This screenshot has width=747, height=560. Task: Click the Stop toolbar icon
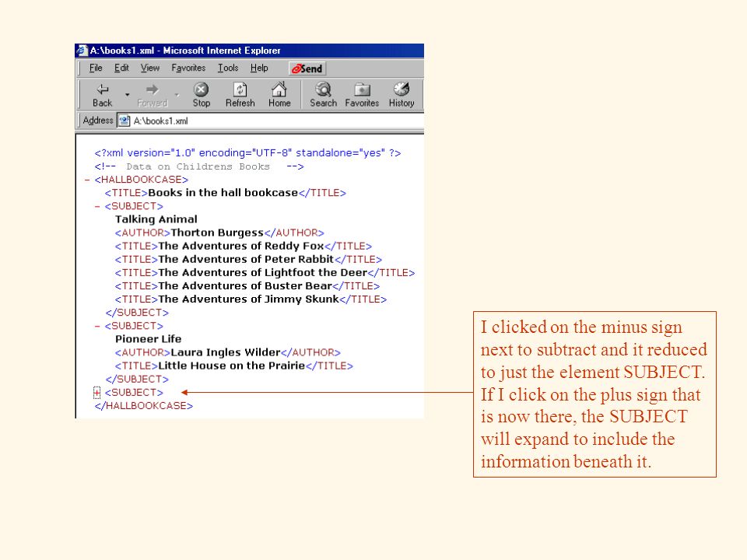[201, 89]
